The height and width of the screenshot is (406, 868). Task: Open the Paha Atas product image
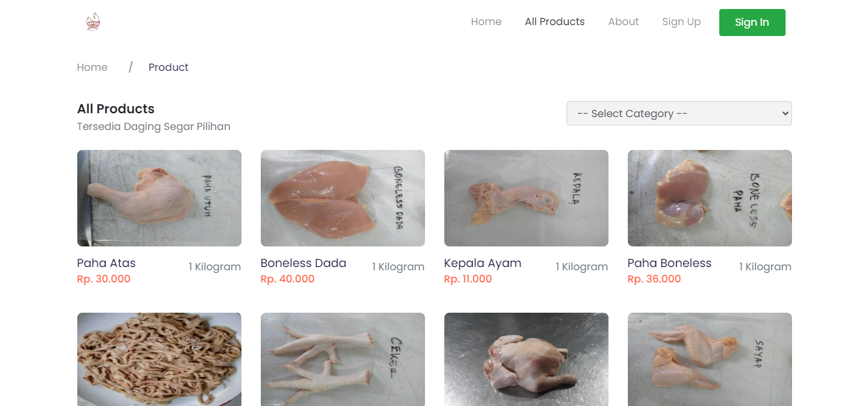pyautogui.click(x=159, y=198)
